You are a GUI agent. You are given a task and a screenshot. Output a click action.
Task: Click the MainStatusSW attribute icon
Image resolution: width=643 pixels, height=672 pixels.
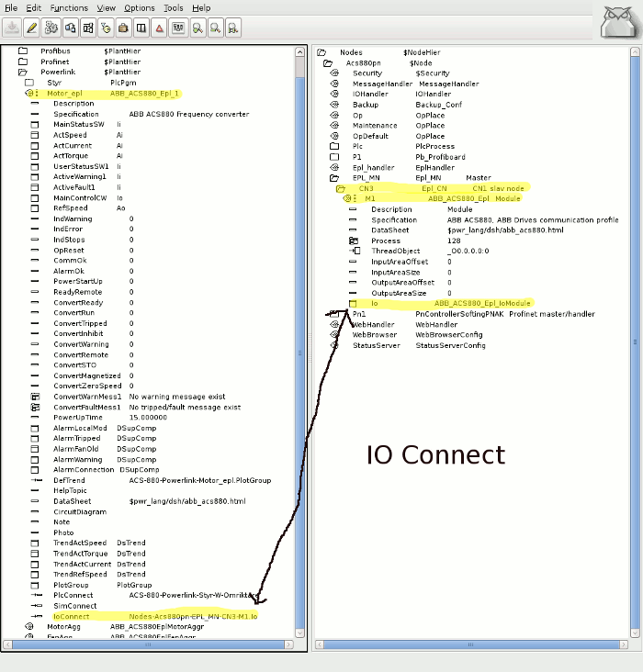35,125
